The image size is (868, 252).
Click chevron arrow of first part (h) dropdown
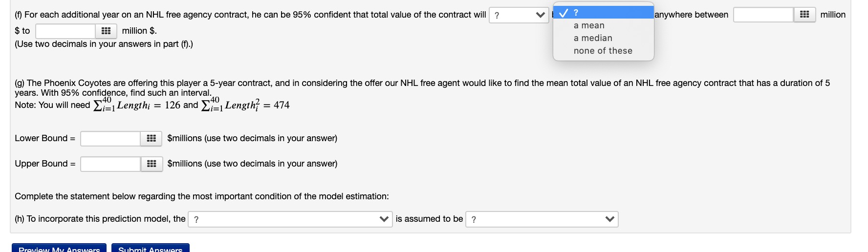(384, 219)
